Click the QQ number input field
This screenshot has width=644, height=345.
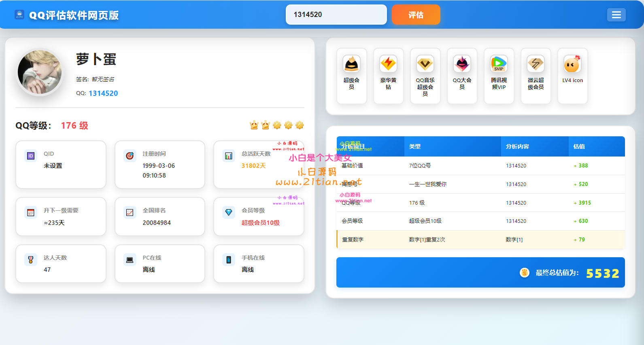336,15
